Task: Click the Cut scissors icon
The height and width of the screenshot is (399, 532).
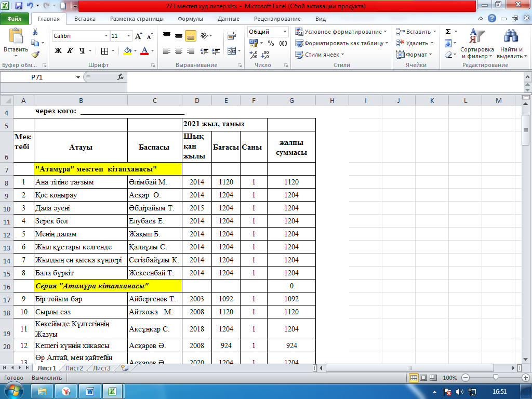Action: (35, 32)
